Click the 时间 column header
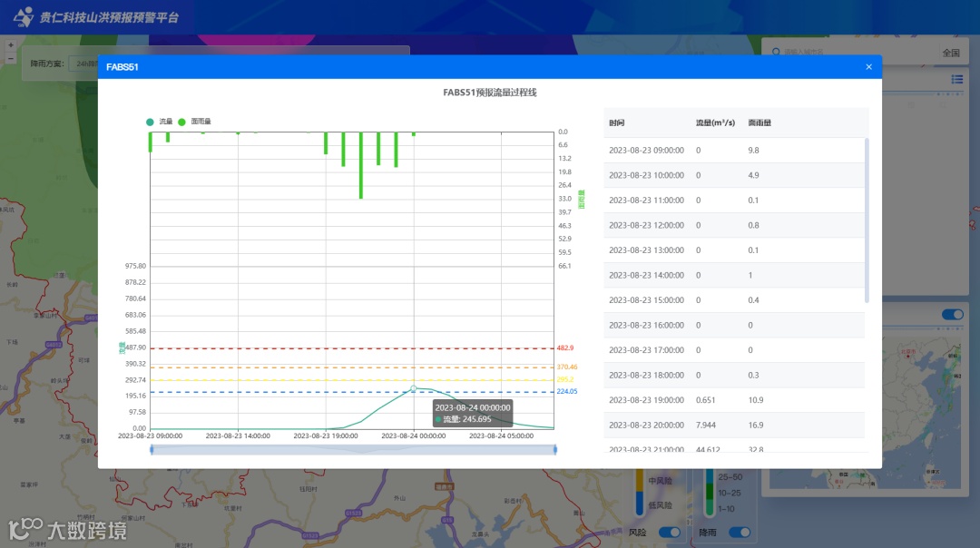This screenshot has height=548, width=980. (616, 122)
